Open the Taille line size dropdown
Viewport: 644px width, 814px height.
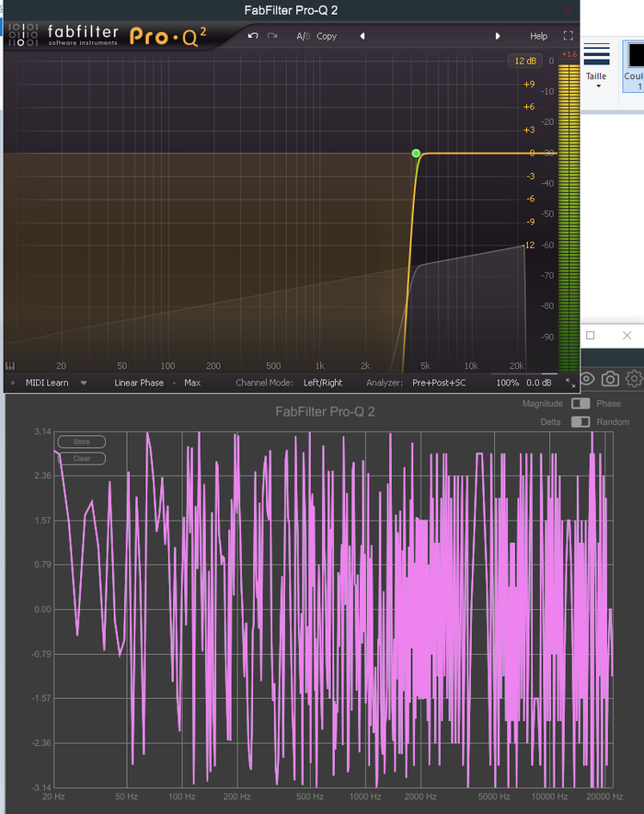(x=597, y=66)
